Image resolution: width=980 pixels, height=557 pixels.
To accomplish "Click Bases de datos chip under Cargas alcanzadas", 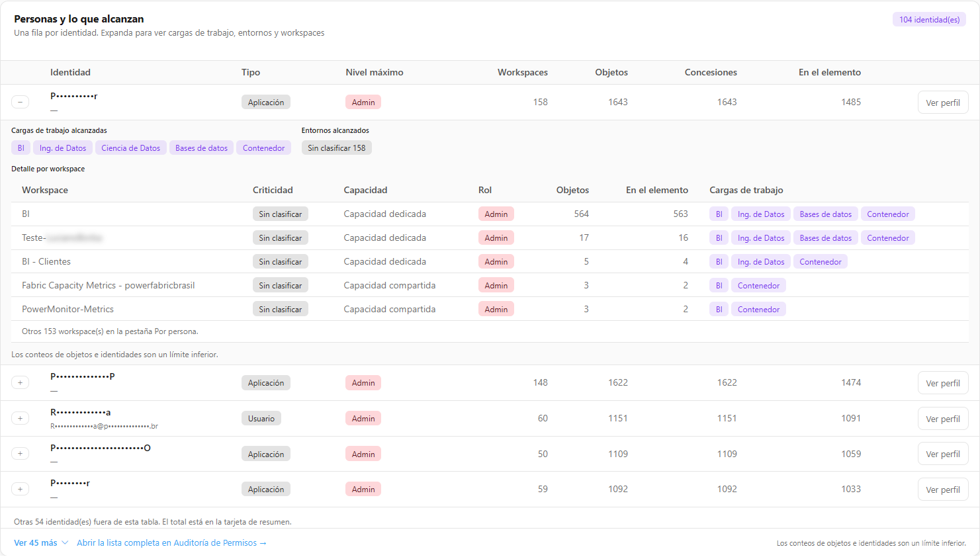I will [x=201, y=148].
